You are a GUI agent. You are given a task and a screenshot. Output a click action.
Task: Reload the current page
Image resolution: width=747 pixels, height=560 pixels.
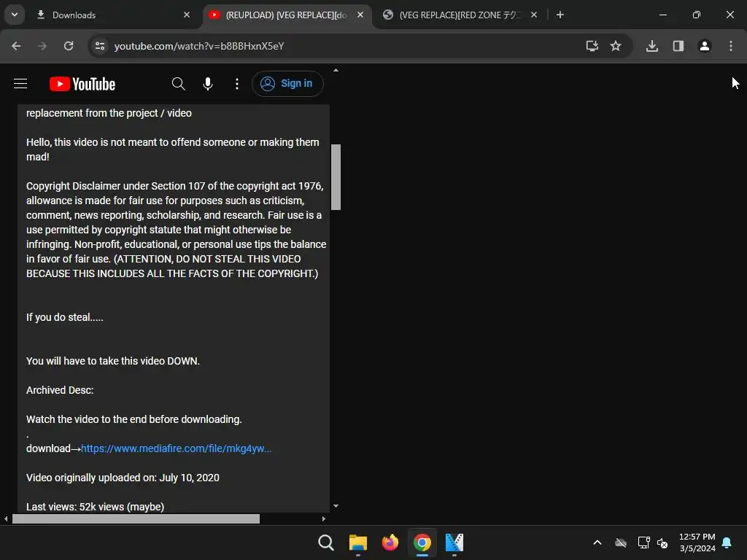click(x=69, y=46)
